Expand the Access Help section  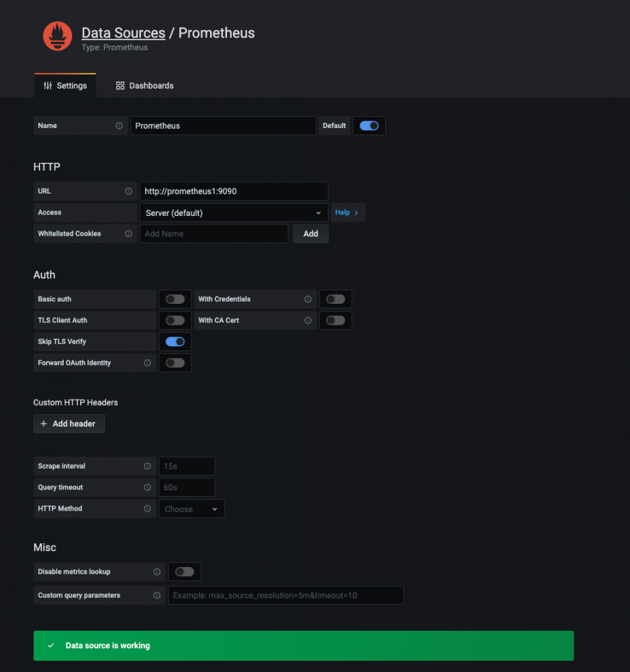point(347,213)
